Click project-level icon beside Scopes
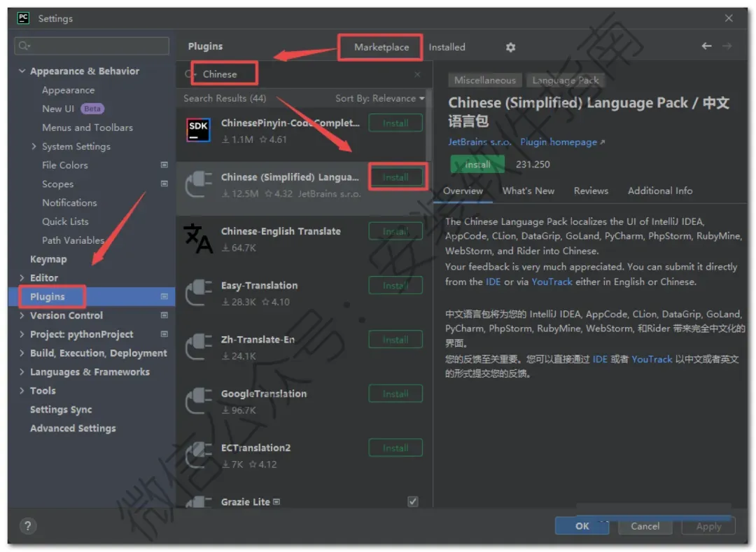This screenshot has width=756, height=552. 164,184
